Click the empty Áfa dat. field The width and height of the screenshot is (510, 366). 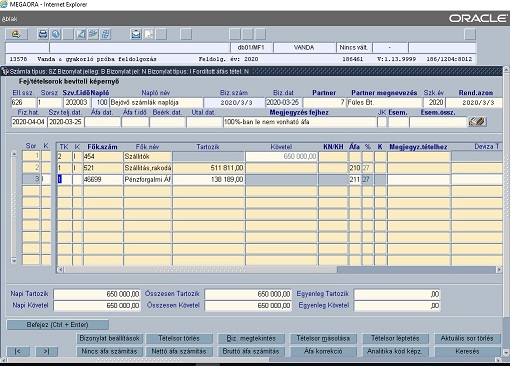tap(102, 122)
